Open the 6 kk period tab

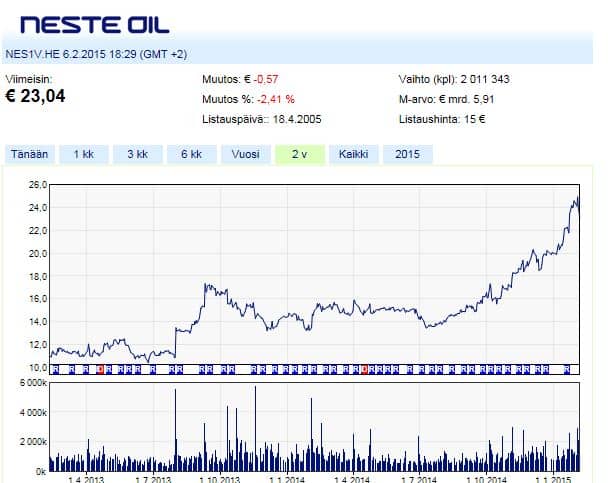click(x=191, y=154)
